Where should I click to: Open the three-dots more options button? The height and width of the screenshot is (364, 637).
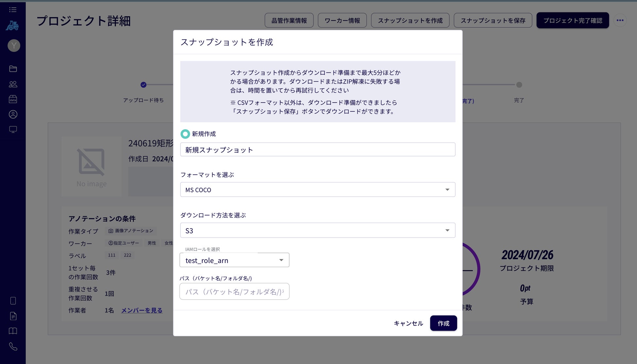(x=620, y=21)
